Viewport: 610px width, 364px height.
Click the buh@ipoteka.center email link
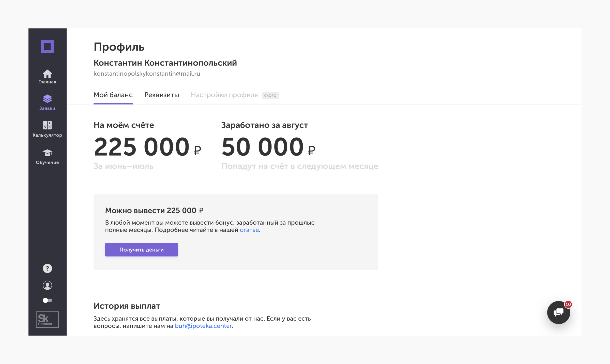203,326
